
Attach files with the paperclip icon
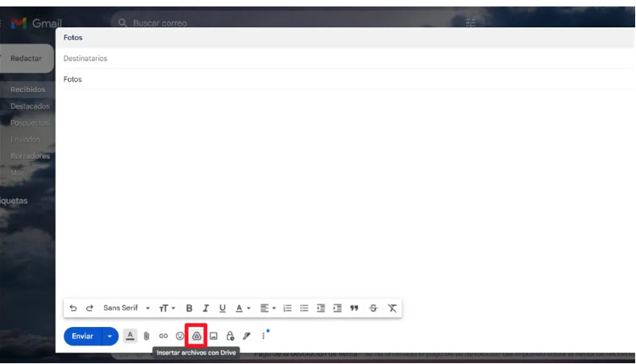tap(147, 336)
